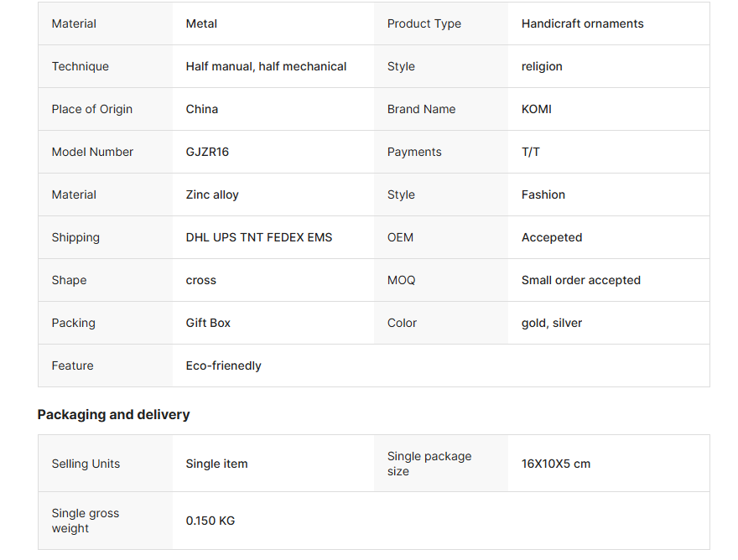Click the Place of Origin label
Viewport: 738px width, 560px height.
pos(92,109)
